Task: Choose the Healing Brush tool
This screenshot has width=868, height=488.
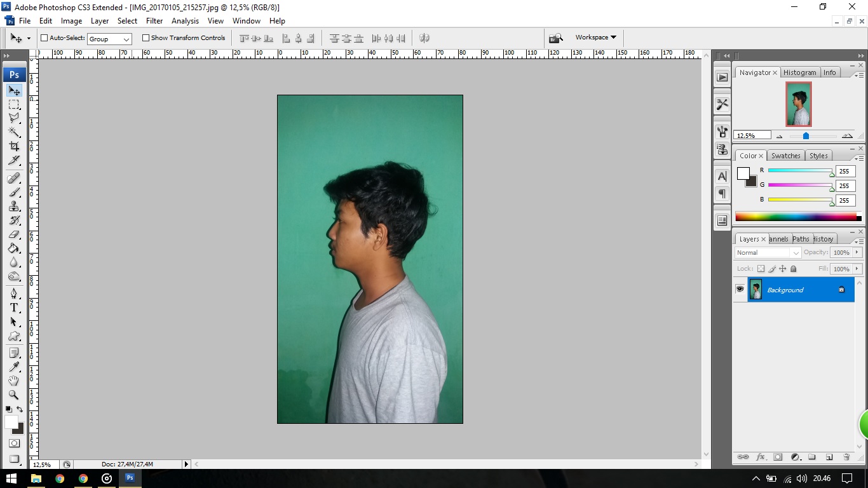Action: pos(14,176)
